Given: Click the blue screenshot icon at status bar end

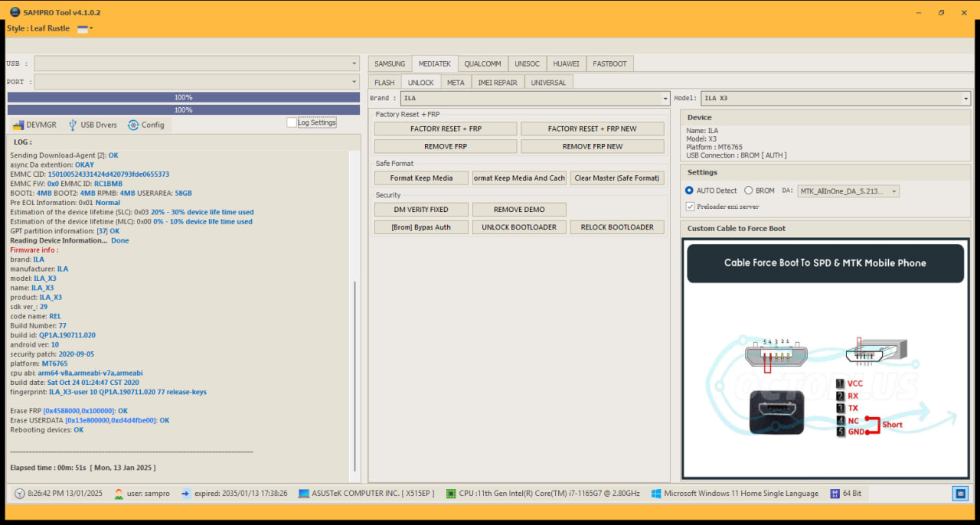Looking at the screenshot, I should point(960,494).
